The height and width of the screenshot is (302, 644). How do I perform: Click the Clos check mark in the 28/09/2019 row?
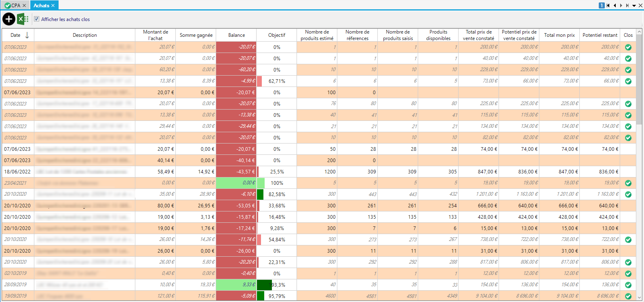coord(628,285)
